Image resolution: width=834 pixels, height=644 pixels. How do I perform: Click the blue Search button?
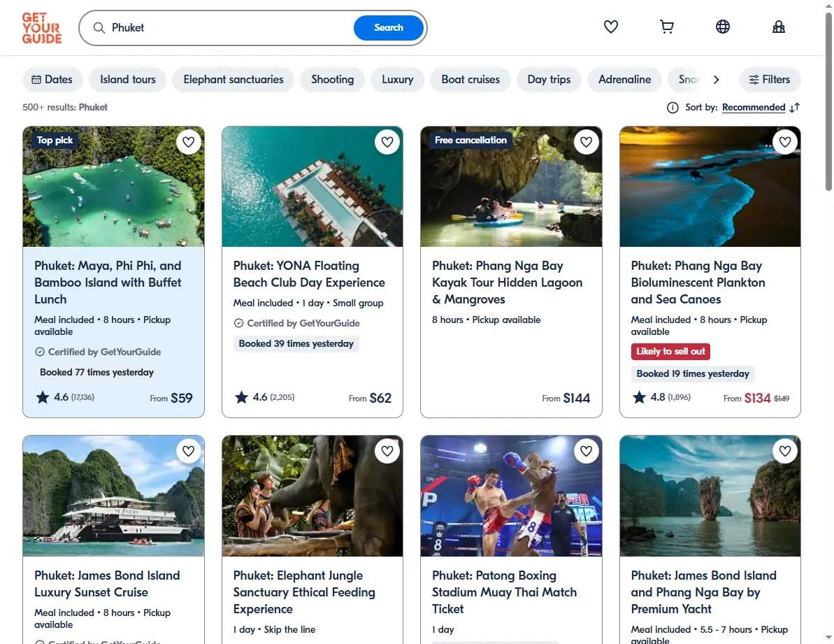[388, 28]
